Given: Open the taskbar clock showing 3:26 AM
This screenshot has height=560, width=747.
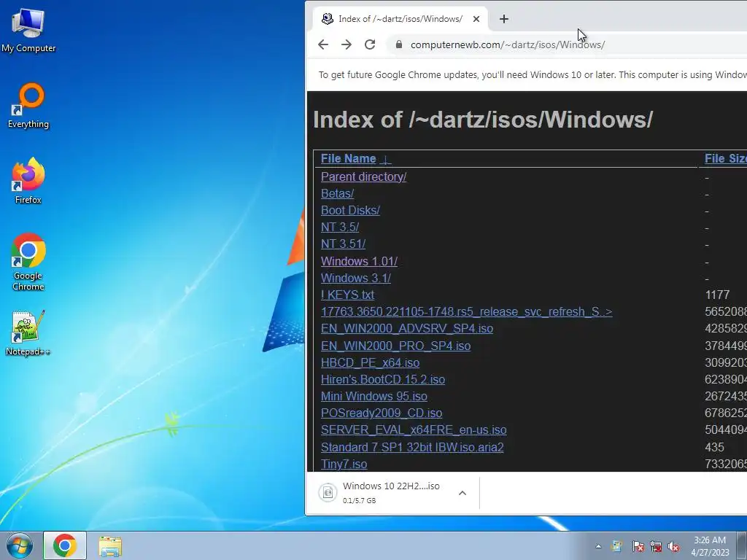Looking at the screenshot, I should [710, 546].
